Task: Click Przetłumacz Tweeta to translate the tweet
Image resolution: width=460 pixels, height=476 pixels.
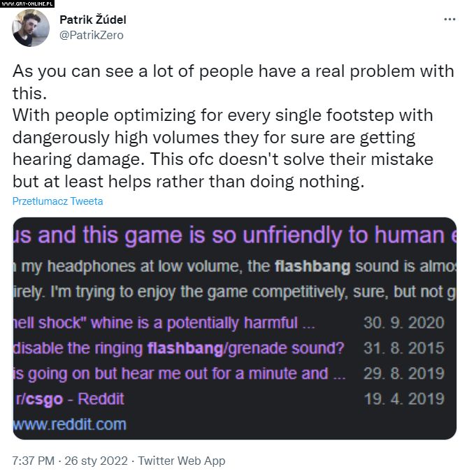Action: tap(57, 201)
